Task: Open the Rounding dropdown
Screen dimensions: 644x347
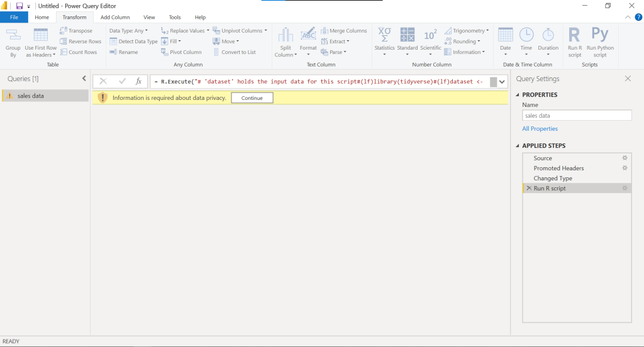Action: [x=462, y=41]
